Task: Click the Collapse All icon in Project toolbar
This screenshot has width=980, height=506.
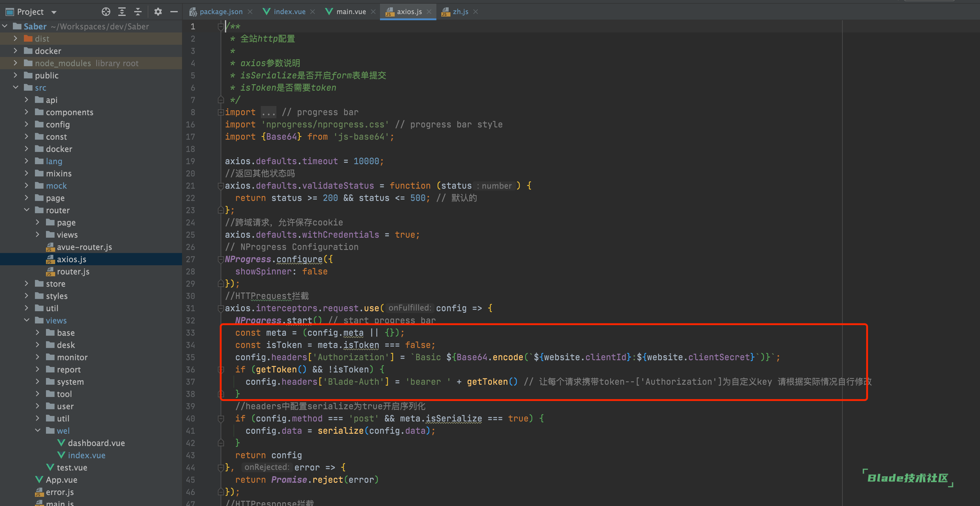Action: pos(138,12)
